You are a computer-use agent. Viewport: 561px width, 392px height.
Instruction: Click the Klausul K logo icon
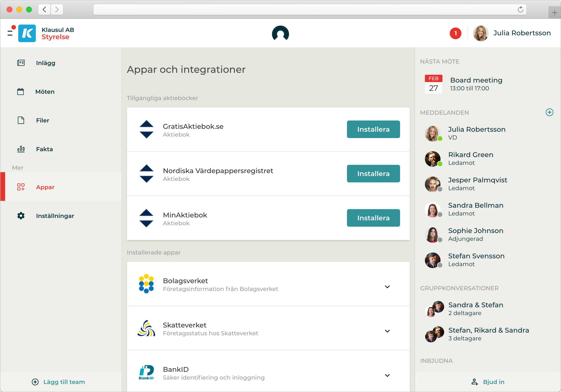point(27,33)
